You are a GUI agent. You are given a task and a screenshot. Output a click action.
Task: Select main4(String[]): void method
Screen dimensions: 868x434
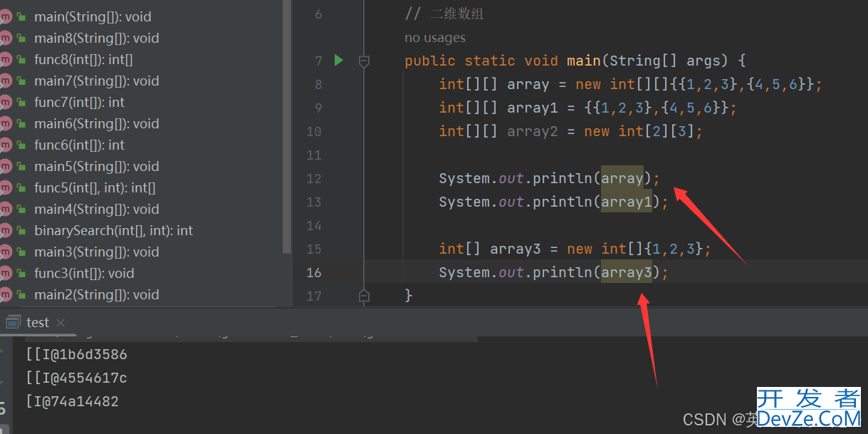(x=97, y=209)
